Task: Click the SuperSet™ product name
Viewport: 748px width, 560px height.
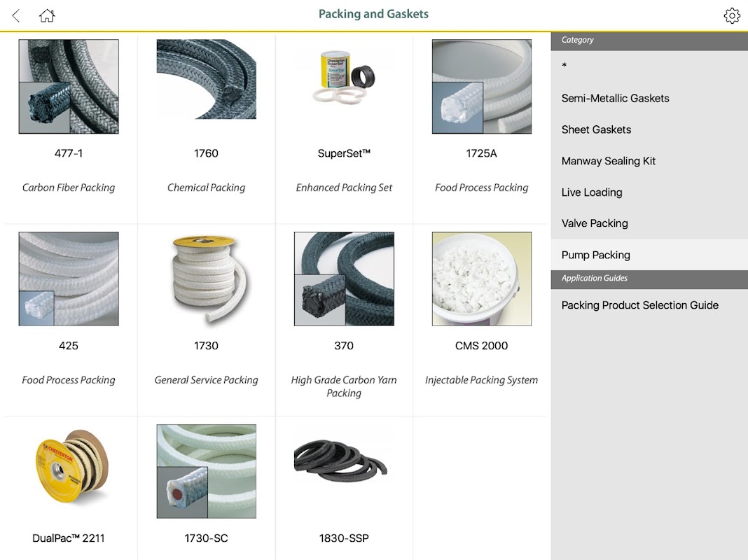Action: coord(344,153)
